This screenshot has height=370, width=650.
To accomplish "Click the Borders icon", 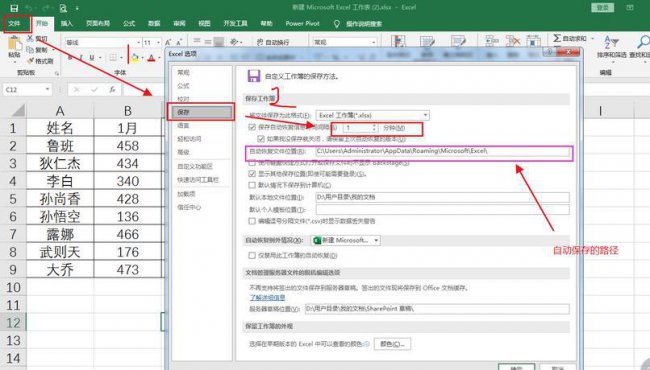I will click(113, 58).
